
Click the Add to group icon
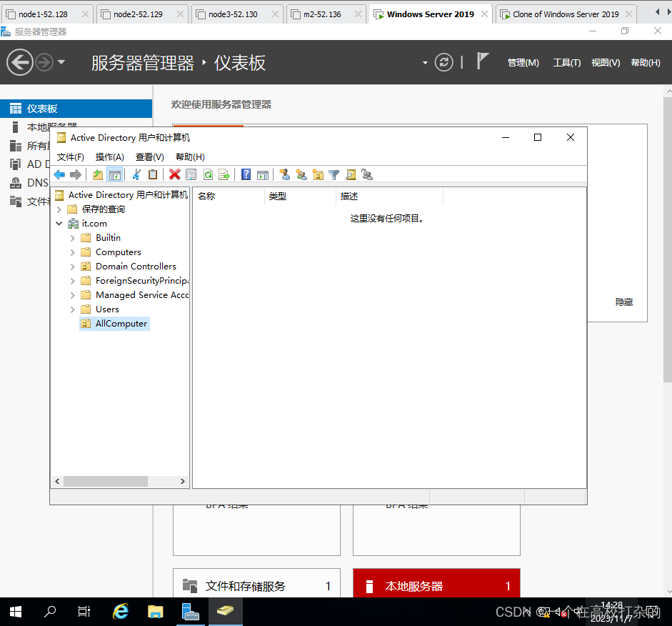[x=367, y=174]
